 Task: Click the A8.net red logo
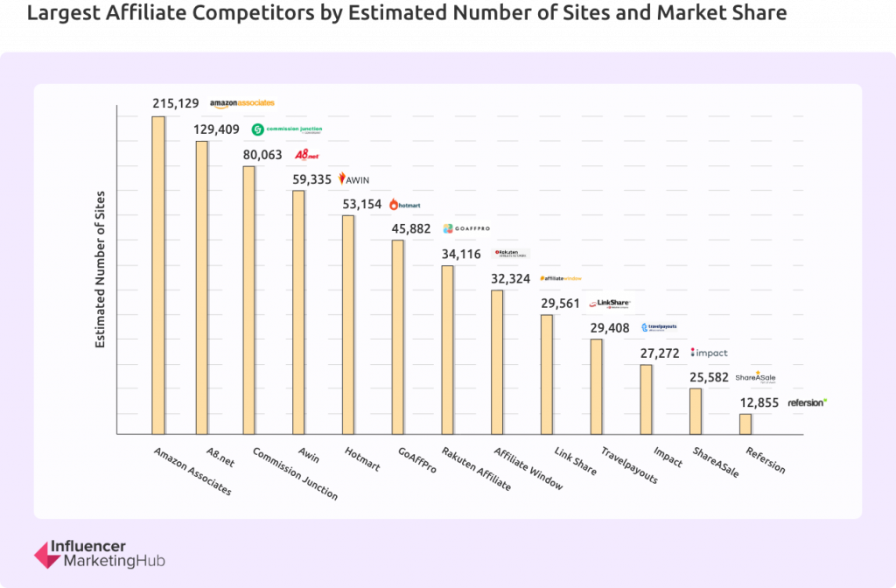click(x=307, y=155)
